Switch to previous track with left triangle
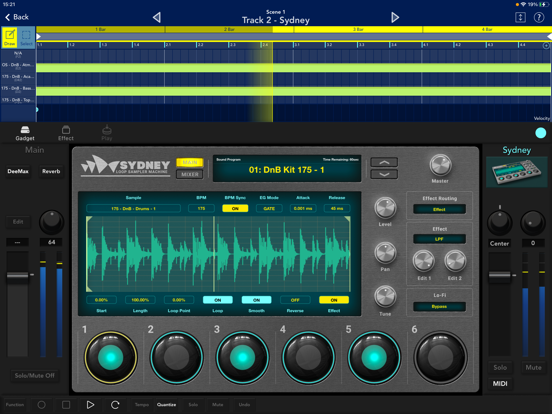The height and width of the screenshot is (414, 552). click(157, 17)
